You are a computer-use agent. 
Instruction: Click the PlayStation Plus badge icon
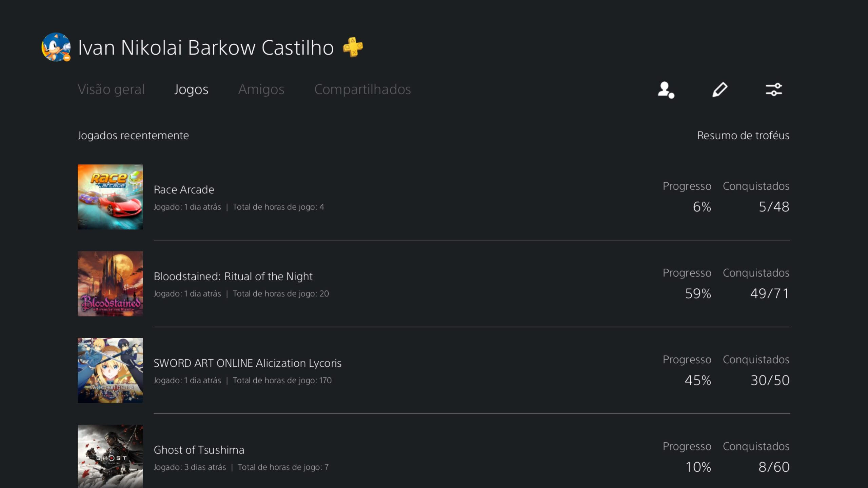click(x=353, y=47)
